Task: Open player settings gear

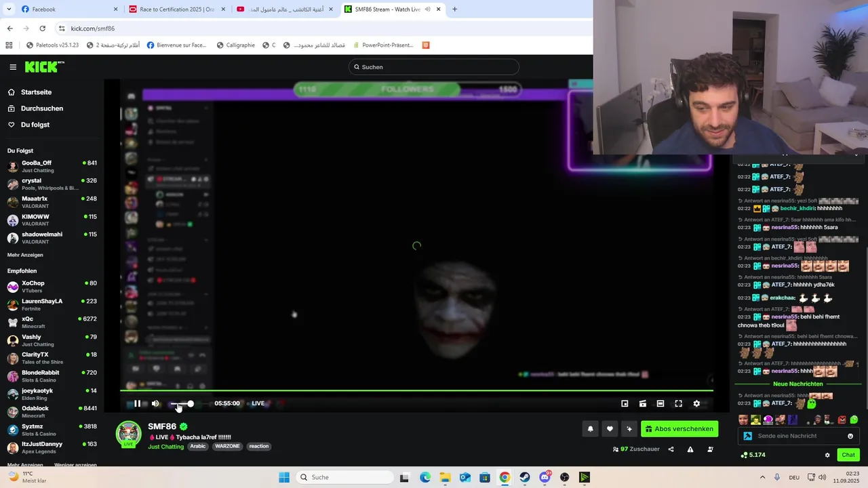Action: click(x=696, y=403)
